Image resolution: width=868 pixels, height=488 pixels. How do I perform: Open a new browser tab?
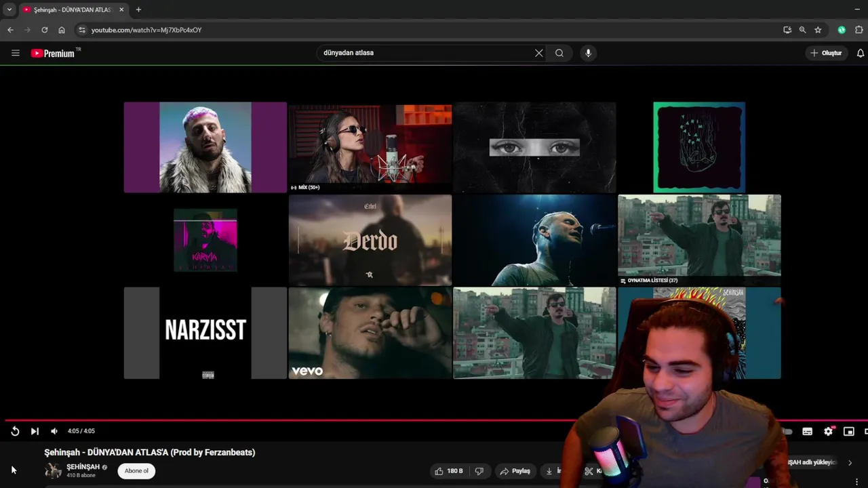coord(138,9)
